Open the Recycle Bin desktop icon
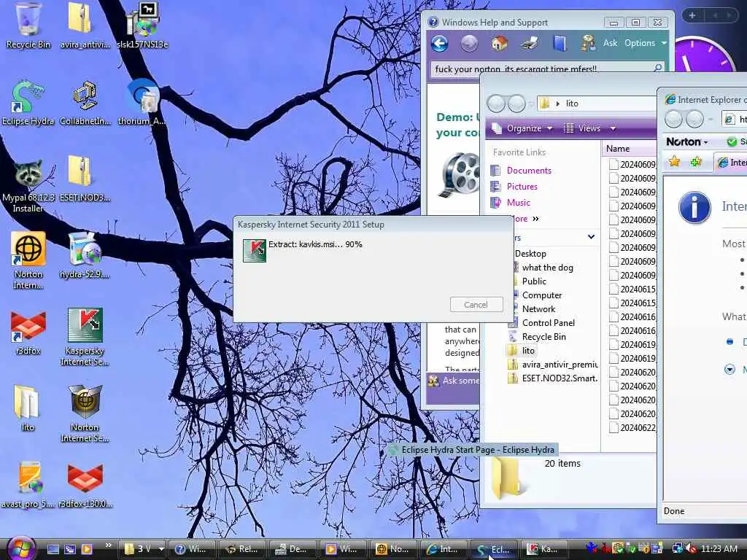The image size is (747, 560). click(28, 25)
